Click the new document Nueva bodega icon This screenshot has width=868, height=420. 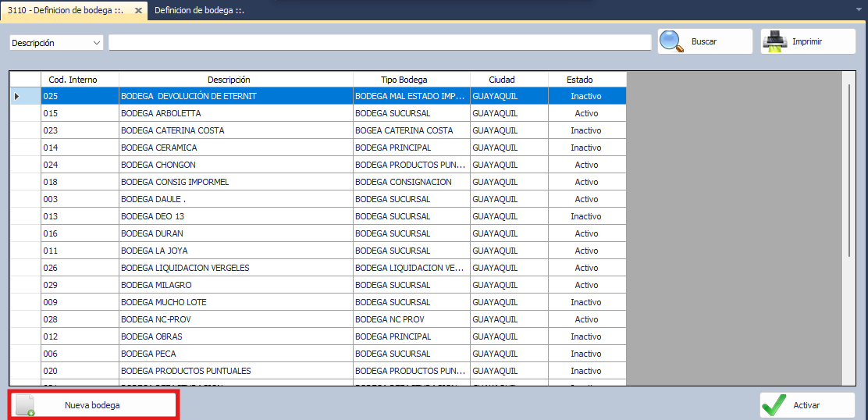click(27, 405)
